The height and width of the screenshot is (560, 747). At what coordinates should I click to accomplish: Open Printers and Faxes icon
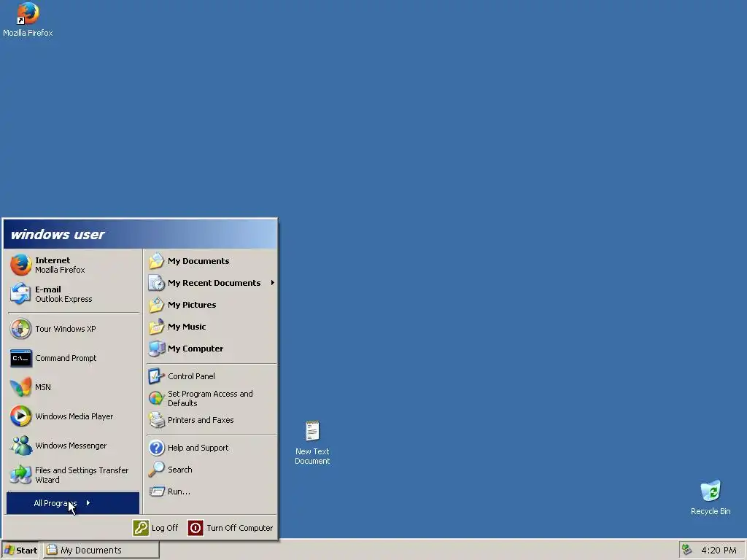click(156, 420)
